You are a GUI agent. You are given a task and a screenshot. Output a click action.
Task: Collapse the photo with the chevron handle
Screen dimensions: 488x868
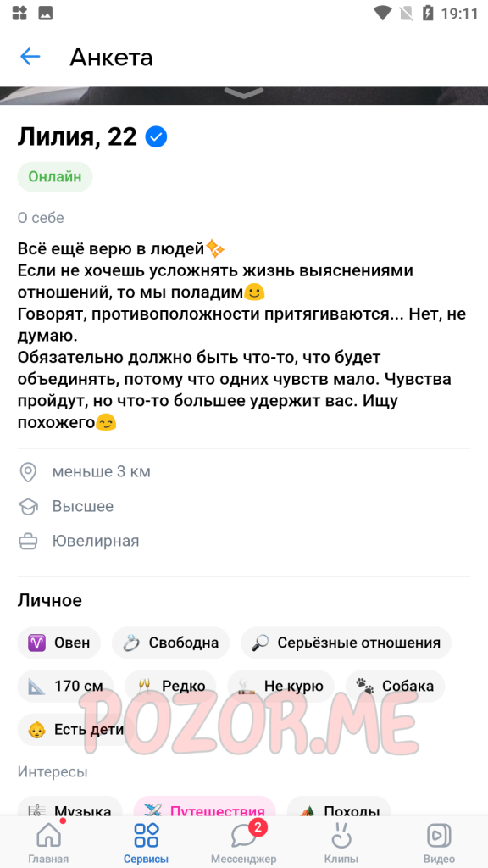click(x=244, y=93)
